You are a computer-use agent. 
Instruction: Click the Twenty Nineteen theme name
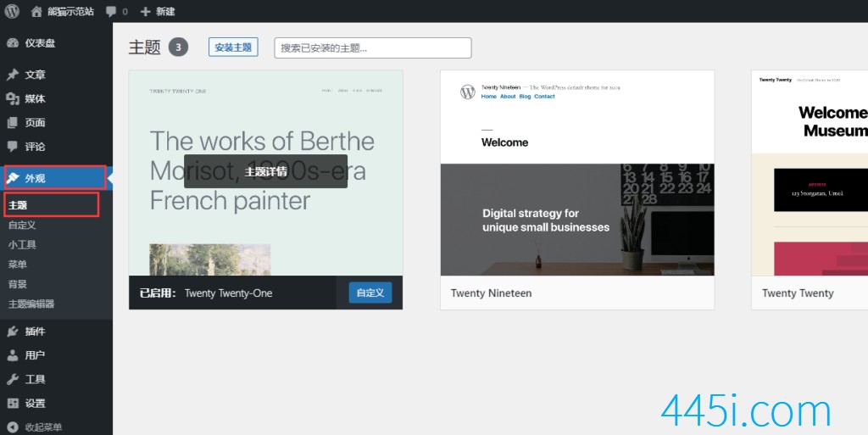(491, 293)
